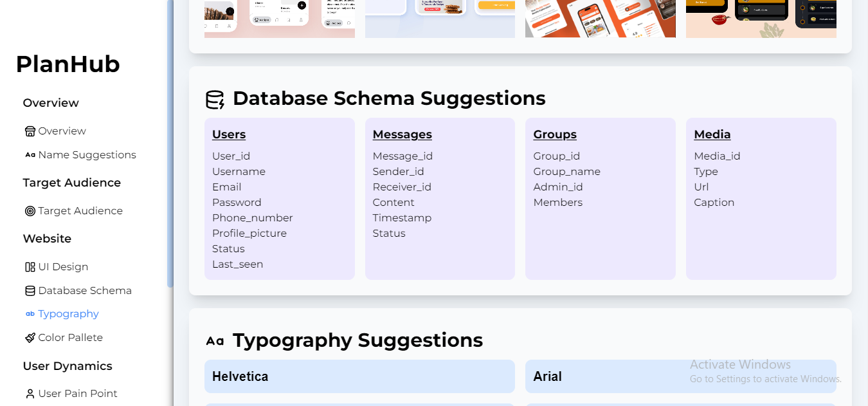Click the PlanHub logo title
This screenshot has height=406, width=868.
point(68,64)
